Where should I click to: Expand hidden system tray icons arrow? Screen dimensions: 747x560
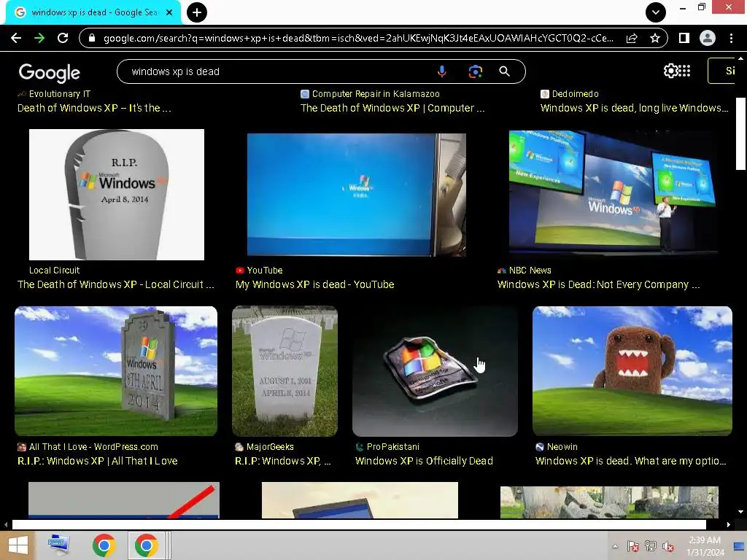(x=615, y=546)
